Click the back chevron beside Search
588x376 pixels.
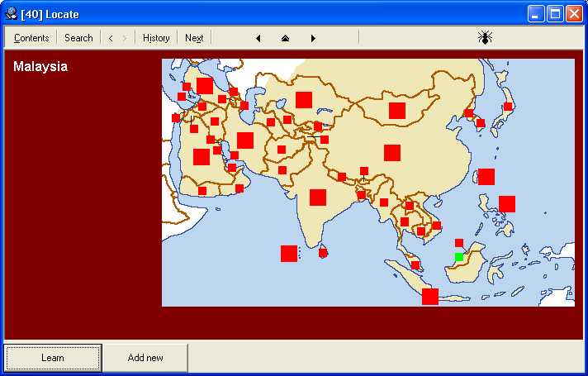(x=111, y=38)
